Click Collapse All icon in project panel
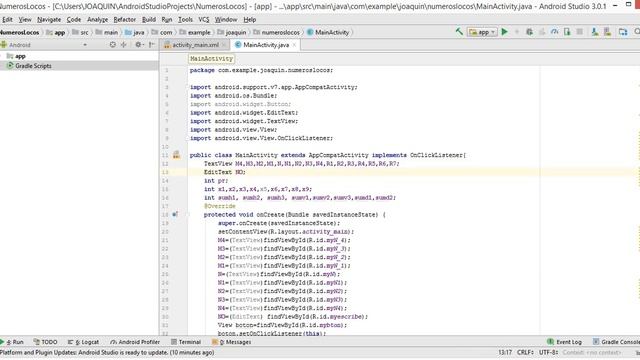Viewport: 640px width, 360px height. (x=123, y=45)
